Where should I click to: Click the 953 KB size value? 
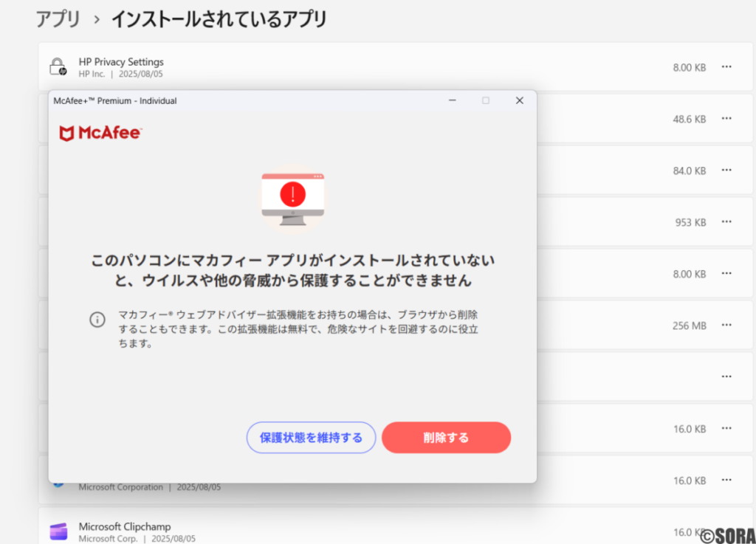[690, 222]
